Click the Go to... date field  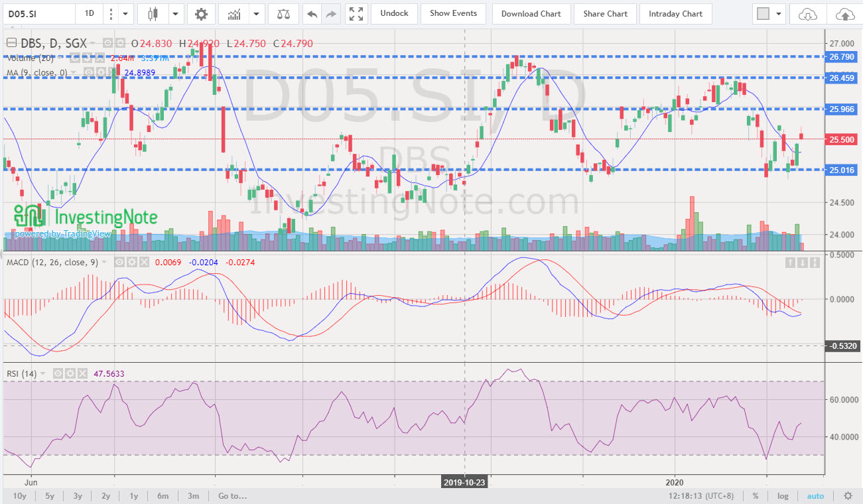click(x=232, y=495)
